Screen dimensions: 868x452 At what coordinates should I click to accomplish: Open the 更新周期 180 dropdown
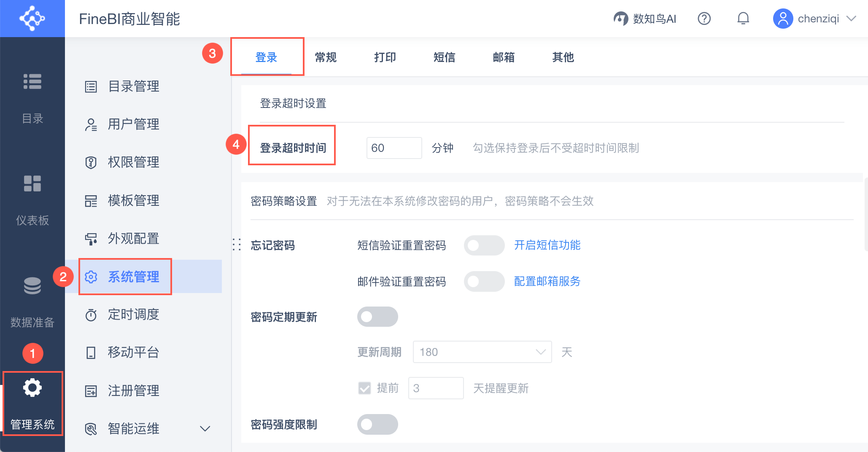482,352
